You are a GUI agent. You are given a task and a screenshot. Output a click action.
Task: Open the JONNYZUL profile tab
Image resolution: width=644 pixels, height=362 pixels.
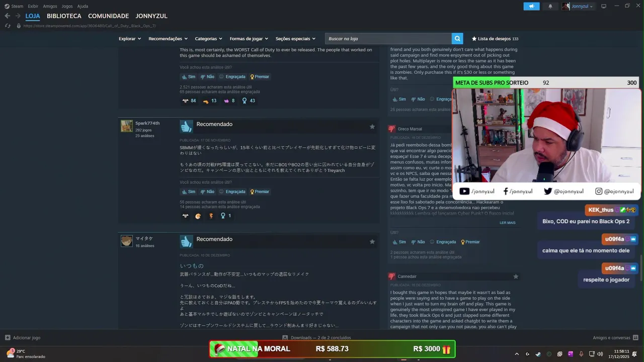[151, 16]
